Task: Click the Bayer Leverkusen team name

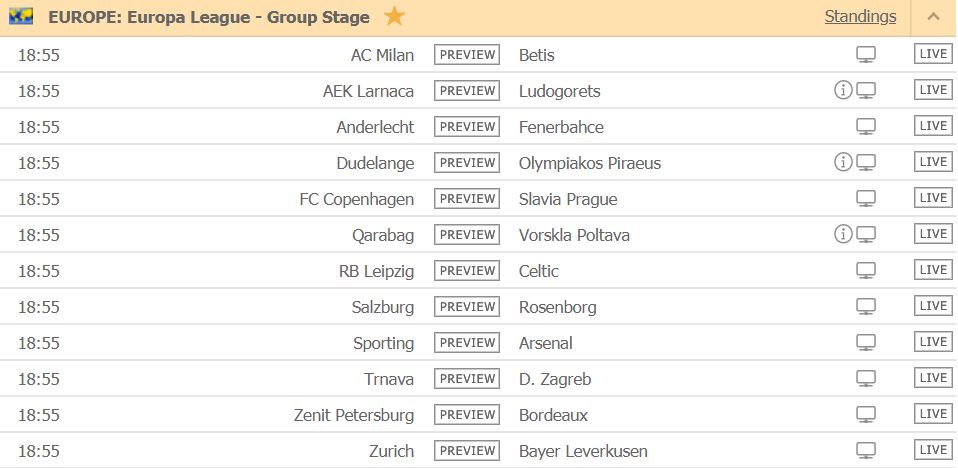Action: (583, 451)
